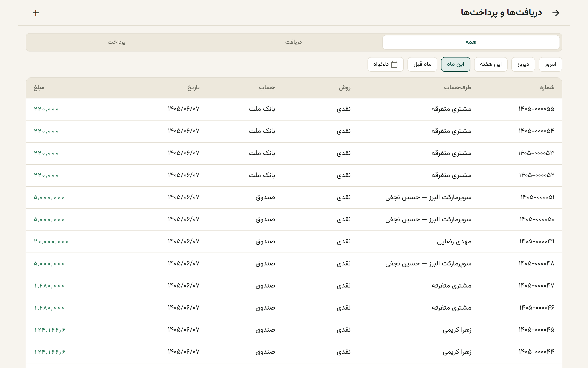This screenshot has width=588, height=368.
Task: Click the page title دریافت‌ها و پرداخت‌ها
Action: coord(501,13)
